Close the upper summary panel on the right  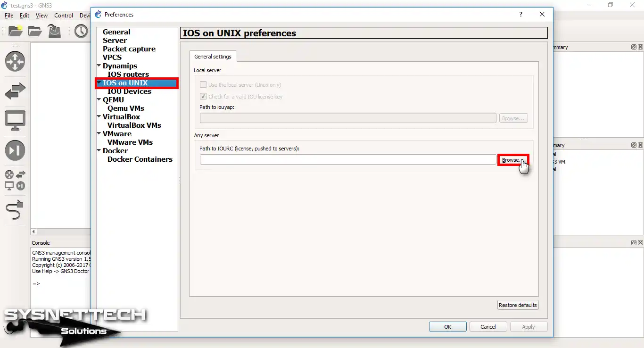click(x=640, y=47)
